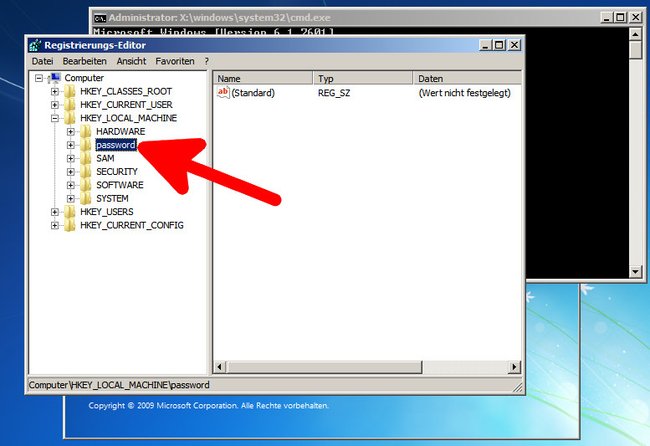The height and width of the screenshot is (446, 650).
Task: Select HKEY_CLASSES_ROOT label
Action: coord(126,91)
